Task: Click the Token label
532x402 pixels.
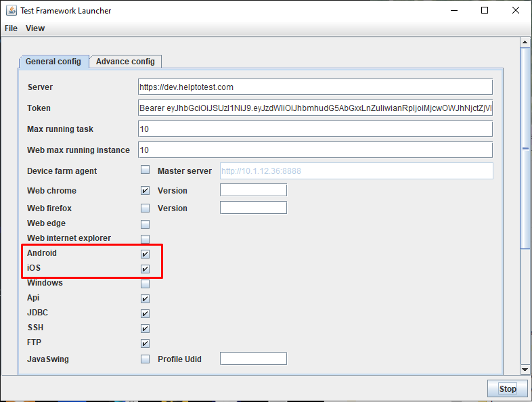Action: tap(39, 108)
